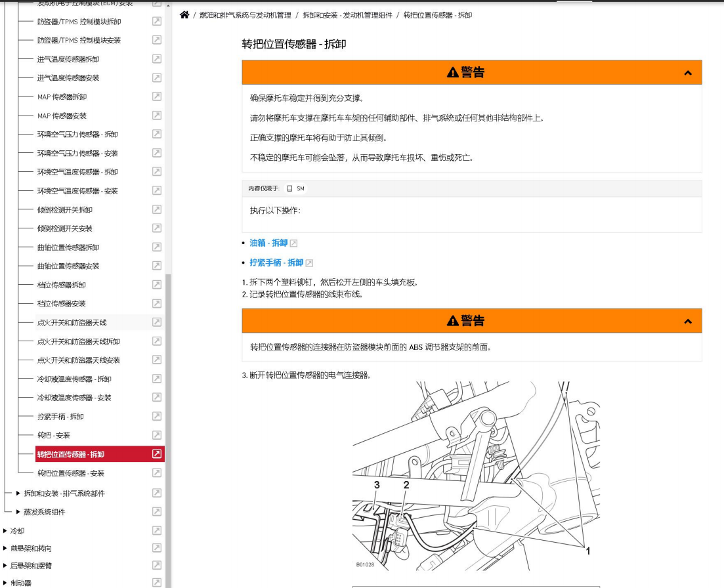This screenshot has height=588, width=724.
Task: Click the home icon in breadcrumb
Action: [184, 15]
